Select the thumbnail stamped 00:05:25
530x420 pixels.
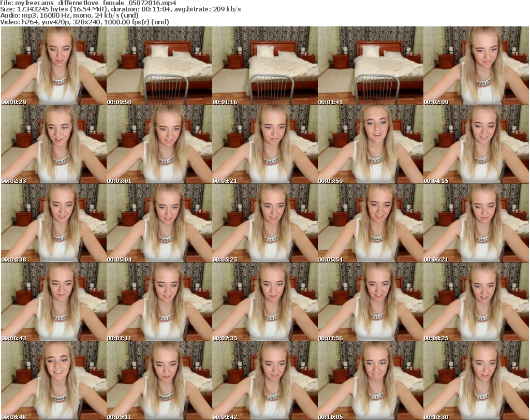tap(264, 223)
